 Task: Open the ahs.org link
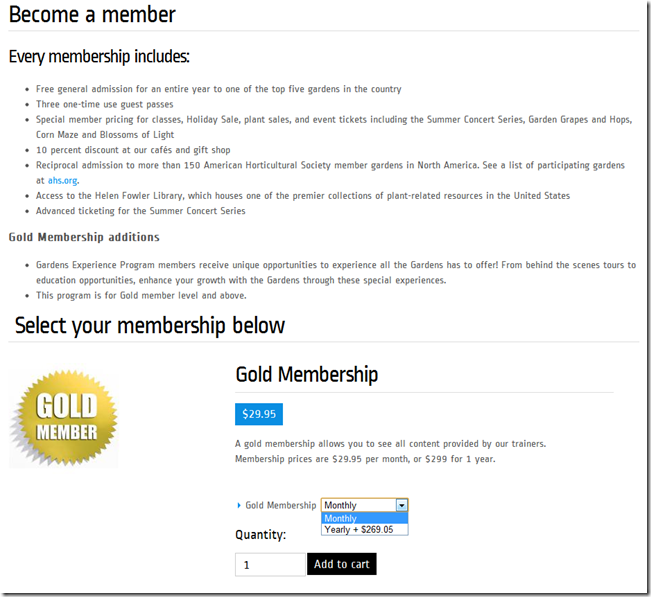pyautogui.click(x=63, y=181)
